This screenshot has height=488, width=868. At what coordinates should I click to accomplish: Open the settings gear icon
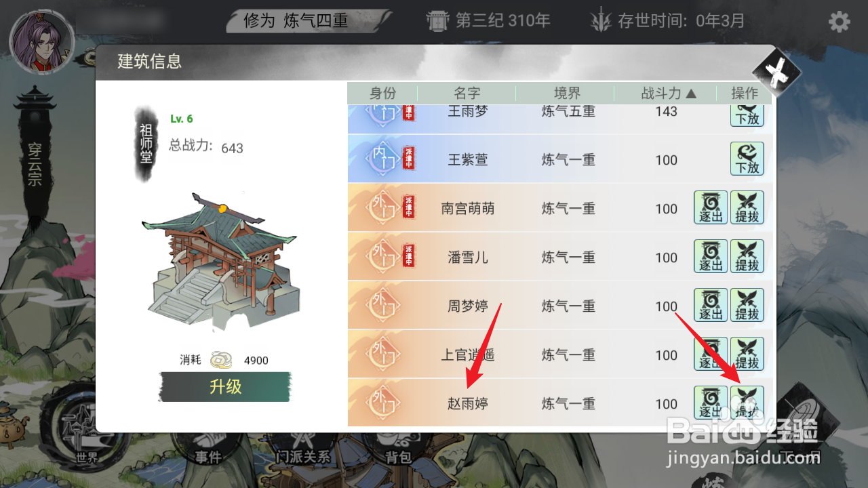click(839, 22)
